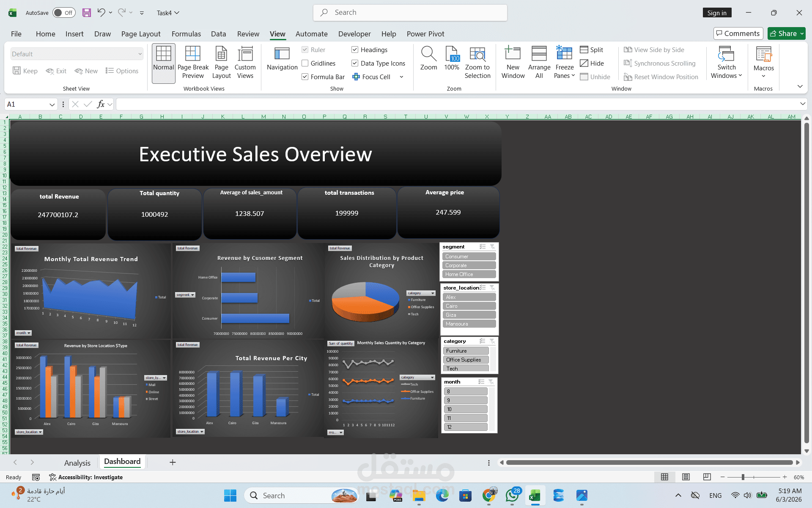The width and height of the screenshot is (812, 508).
Task: Open Freeze Panes dropdown
Action: click(x=565, y=63)
